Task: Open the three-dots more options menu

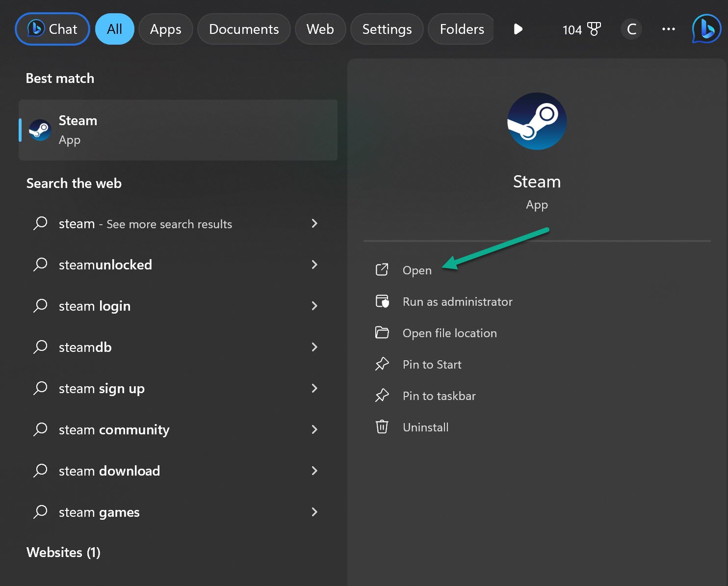Action: 668,29
